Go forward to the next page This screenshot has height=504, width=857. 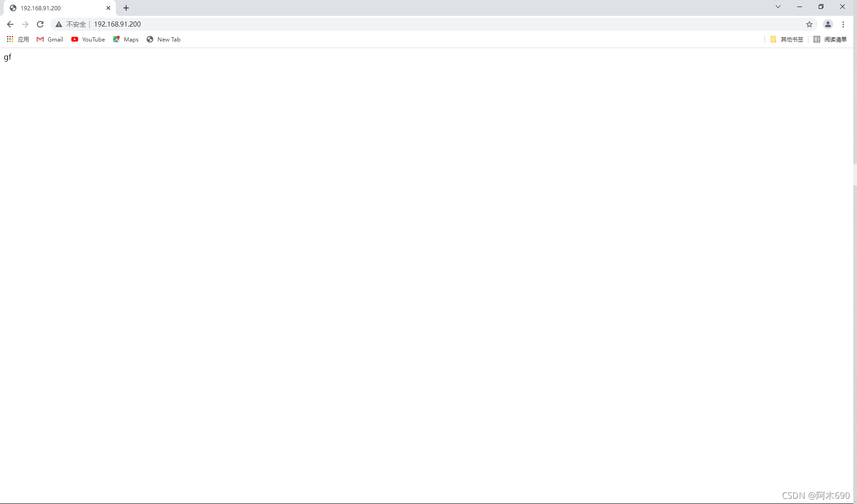pos(25,24)
